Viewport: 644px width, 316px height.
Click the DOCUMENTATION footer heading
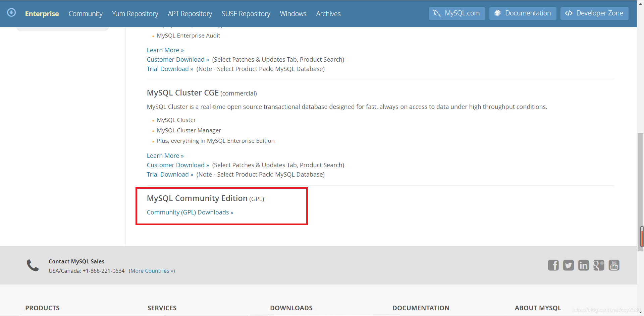click(421, 308)
